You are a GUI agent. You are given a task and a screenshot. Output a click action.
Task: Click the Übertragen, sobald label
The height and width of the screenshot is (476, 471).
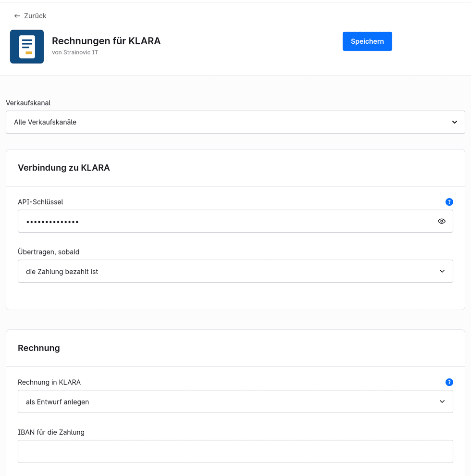tap(49, 252)
